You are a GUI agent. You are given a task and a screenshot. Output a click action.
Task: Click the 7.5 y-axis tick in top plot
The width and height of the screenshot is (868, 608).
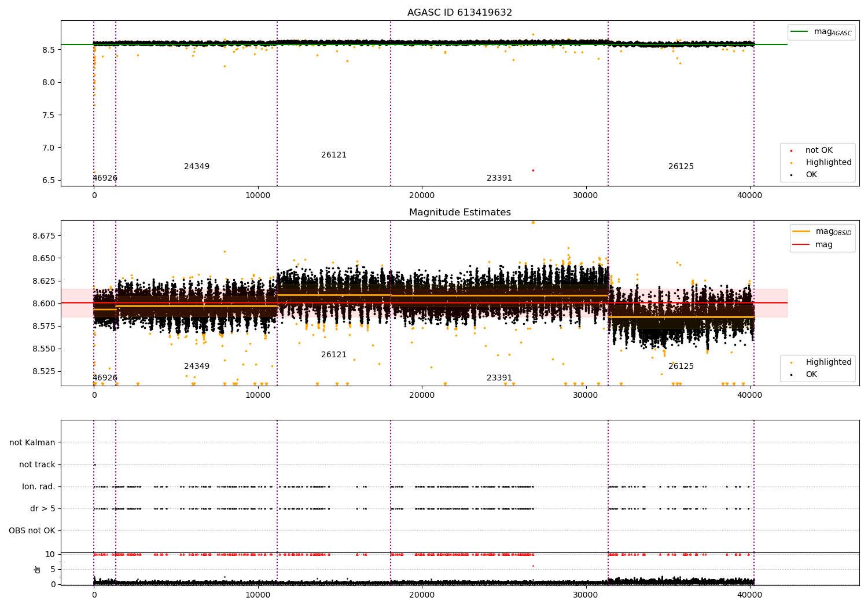click(x=48, y=115)
